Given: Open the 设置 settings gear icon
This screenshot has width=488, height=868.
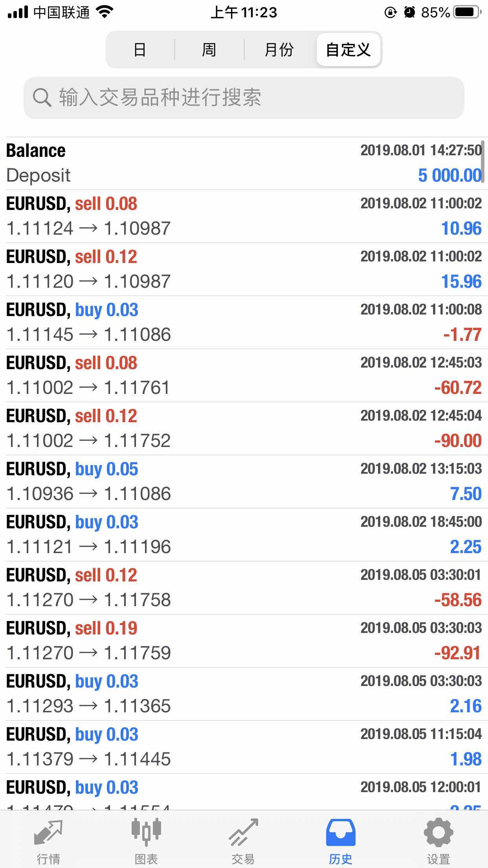Looking at the screenshot, I should [438, 832].
